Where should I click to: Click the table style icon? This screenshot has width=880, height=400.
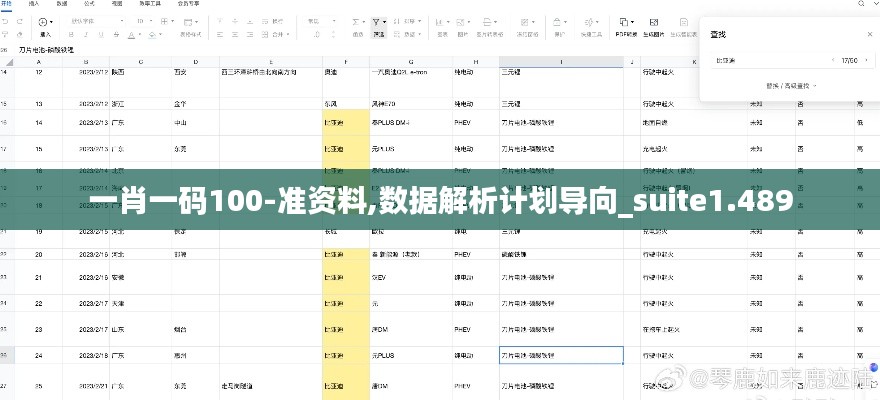[x=188, y=22]
